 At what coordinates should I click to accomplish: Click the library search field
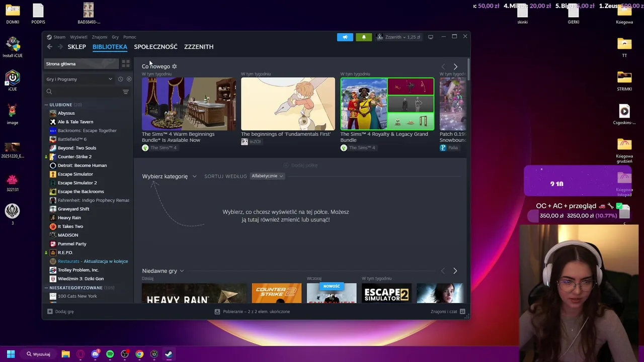tap(82, 92)
